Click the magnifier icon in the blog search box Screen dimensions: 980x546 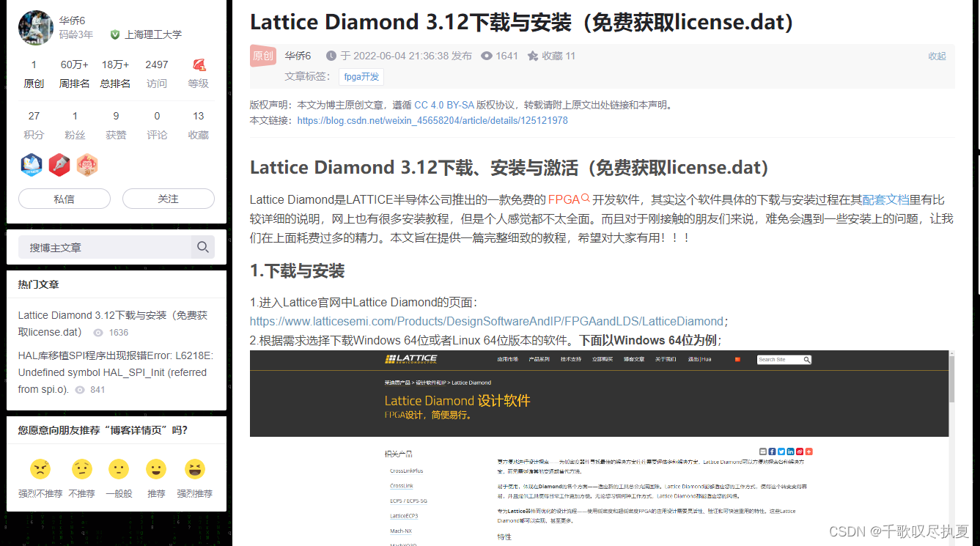[202, 247]
